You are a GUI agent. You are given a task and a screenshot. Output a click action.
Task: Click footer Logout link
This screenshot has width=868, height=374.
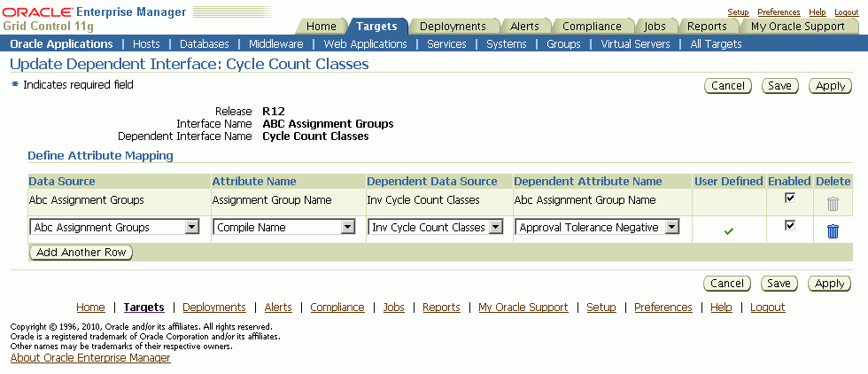click(768, 307)
